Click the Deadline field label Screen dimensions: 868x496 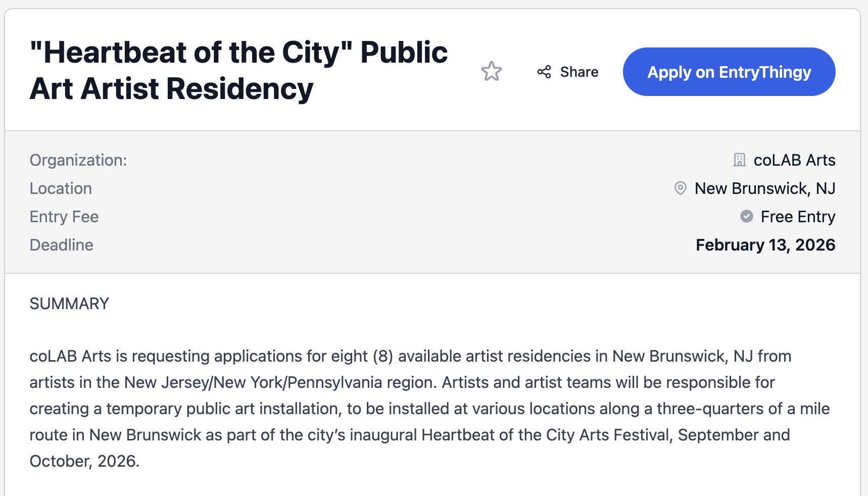tap(61, 245)
